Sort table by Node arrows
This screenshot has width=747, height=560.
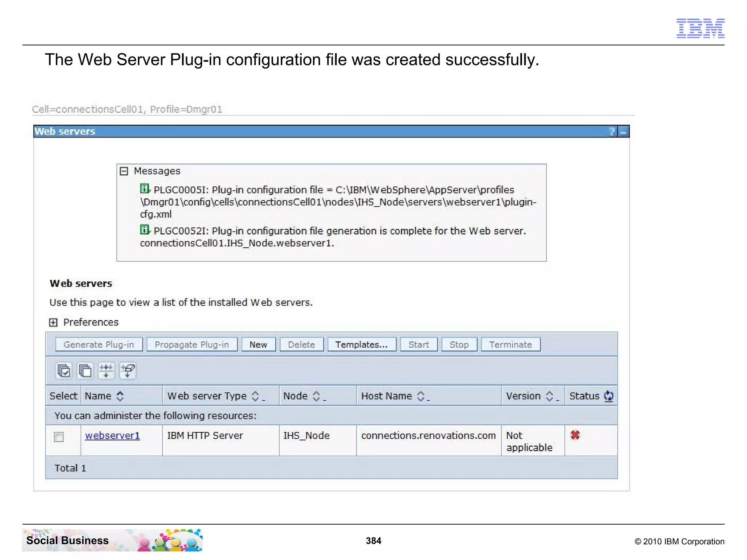[316, 396]
